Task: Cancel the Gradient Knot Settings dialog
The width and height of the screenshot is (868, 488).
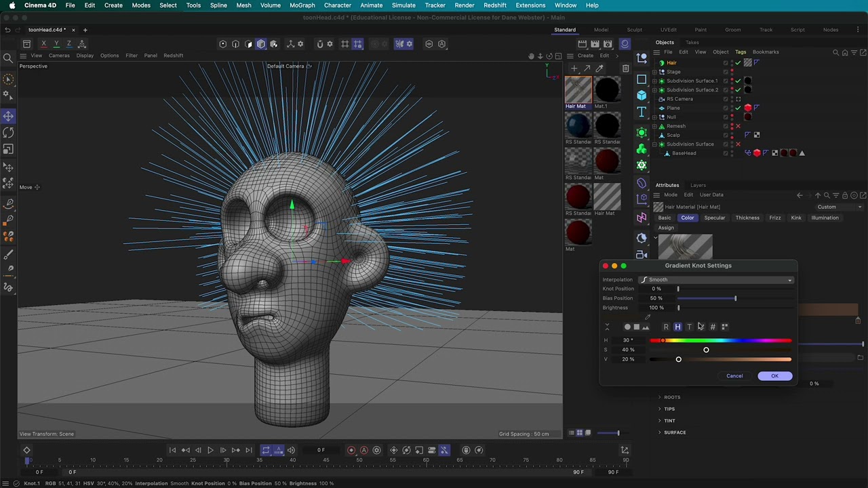Action: tap(734, 376)
